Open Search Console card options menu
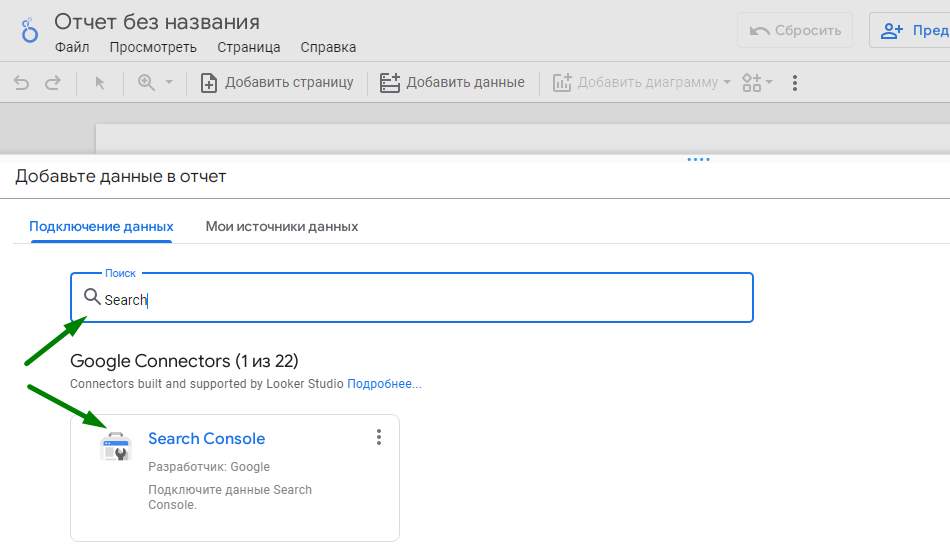 click(379, 437)
